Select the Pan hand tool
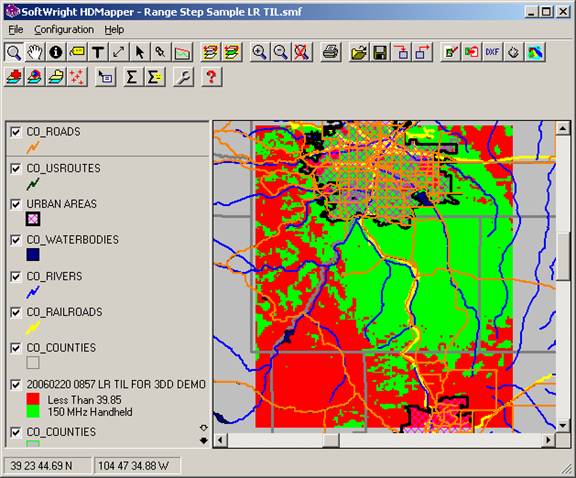Viewport: 576px width, 478px height. click(35, 52)
